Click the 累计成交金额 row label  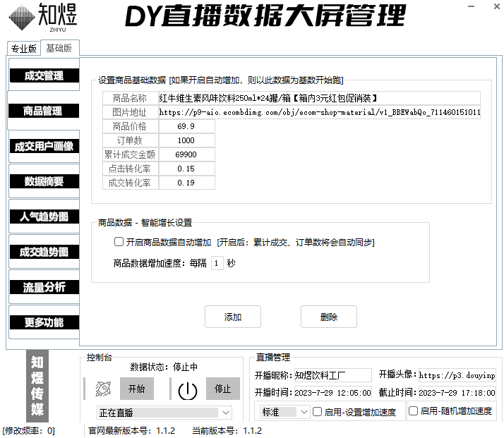click(130, 154)
